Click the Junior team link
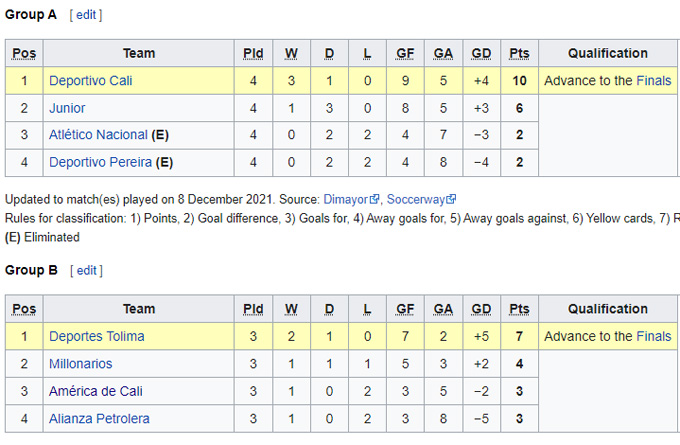Screen dimensions: 680x445 [x=67, y=108]
